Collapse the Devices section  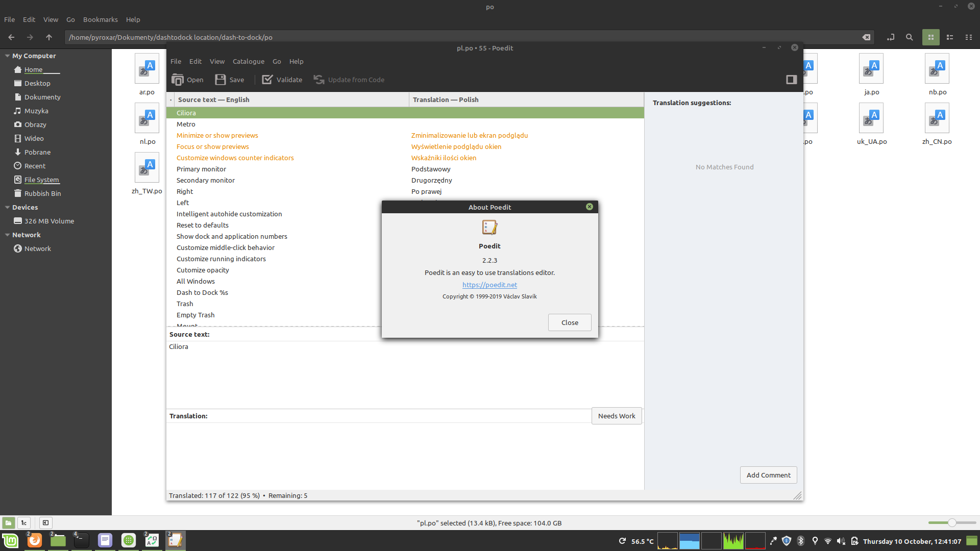[7, 207]
